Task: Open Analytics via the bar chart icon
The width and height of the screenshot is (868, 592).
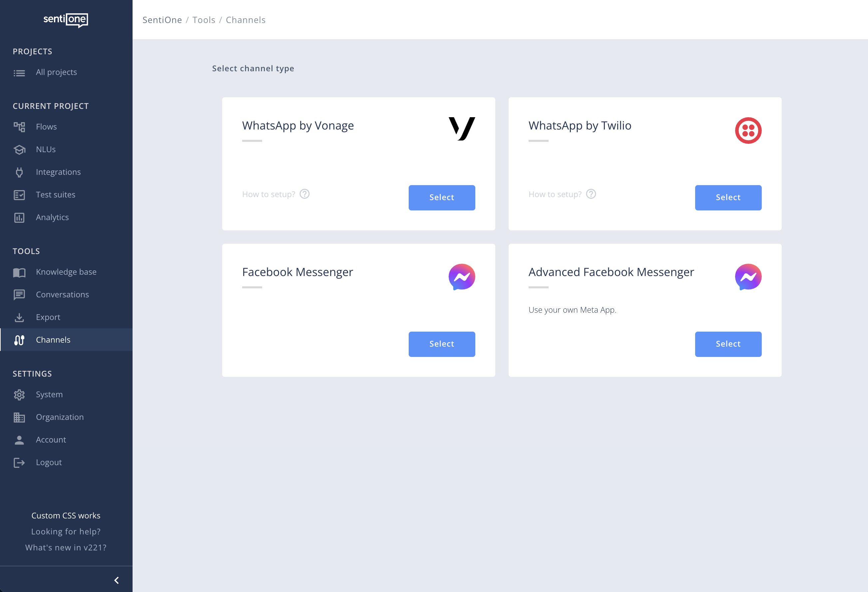Action: coord(19,217)
